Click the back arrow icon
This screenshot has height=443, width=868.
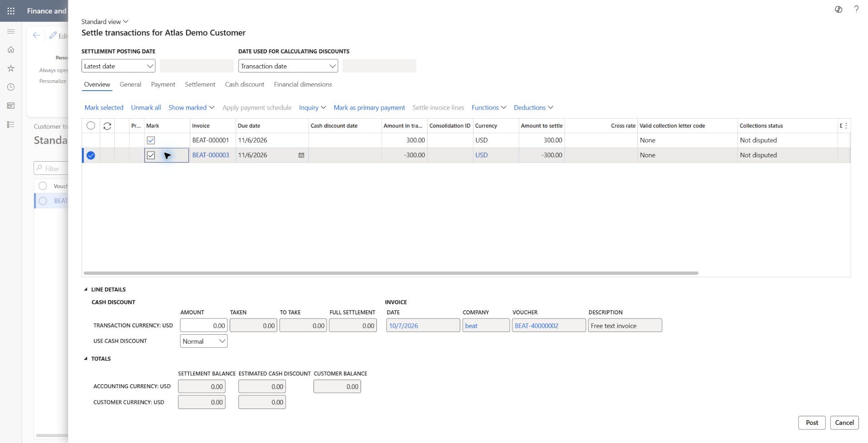[37, 35]
